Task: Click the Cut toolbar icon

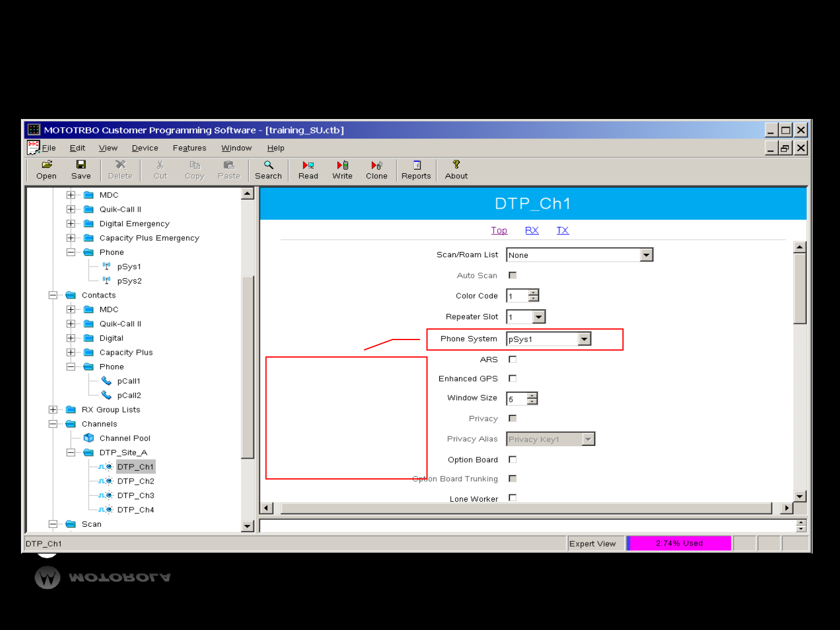Action: (160, 170)
